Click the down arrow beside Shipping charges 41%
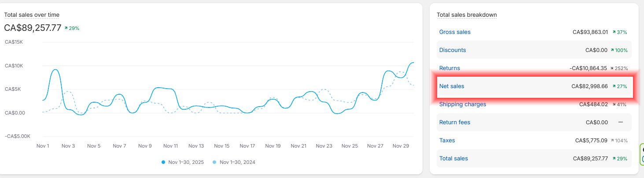The image size is (644, 178). [x=614, y=104]
